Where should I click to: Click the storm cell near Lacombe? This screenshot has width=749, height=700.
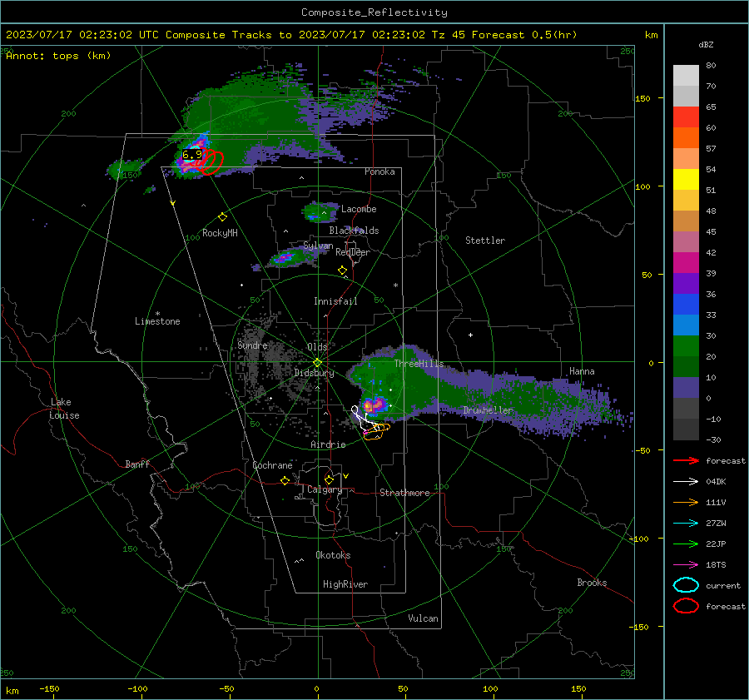(319, 213)
